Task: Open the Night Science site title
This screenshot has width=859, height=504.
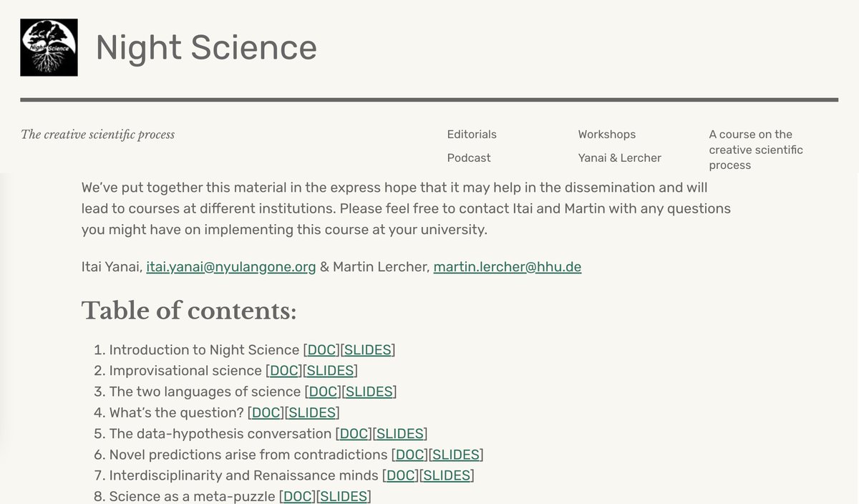Action: point(206,48)
